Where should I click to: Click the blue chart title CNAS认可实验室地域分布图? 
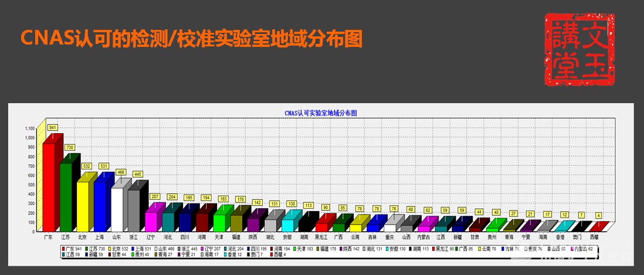click(321, 111)
